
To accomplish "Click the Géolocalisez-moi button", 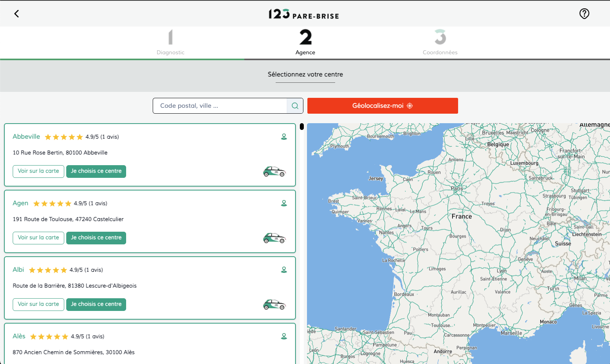I will (383, 106).
